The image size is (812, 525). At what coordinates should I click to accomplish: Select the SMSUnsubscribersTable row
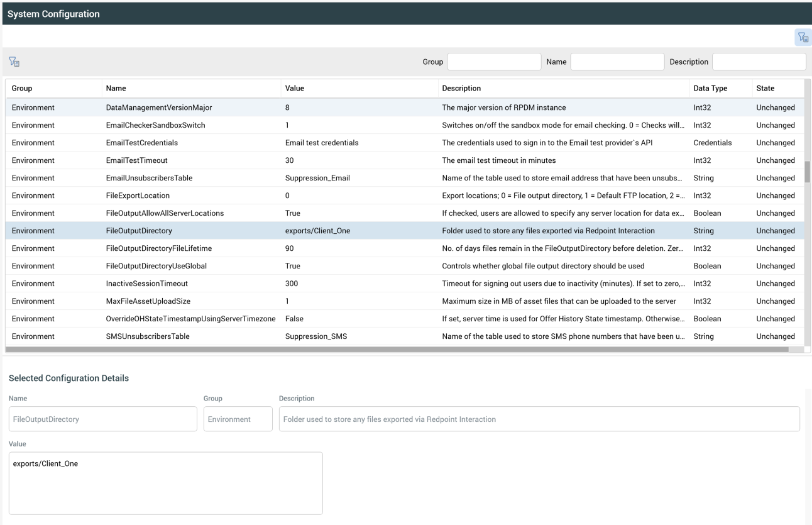coord(148,336)
